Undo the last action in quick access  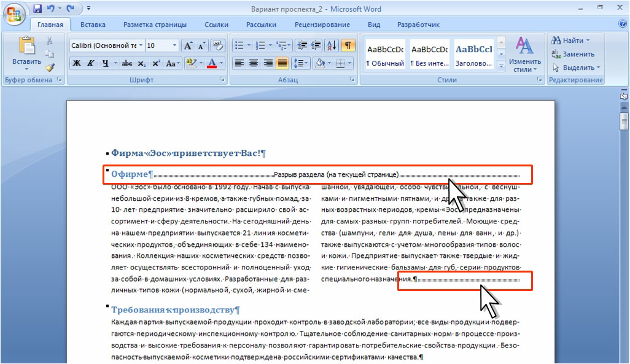50,9
